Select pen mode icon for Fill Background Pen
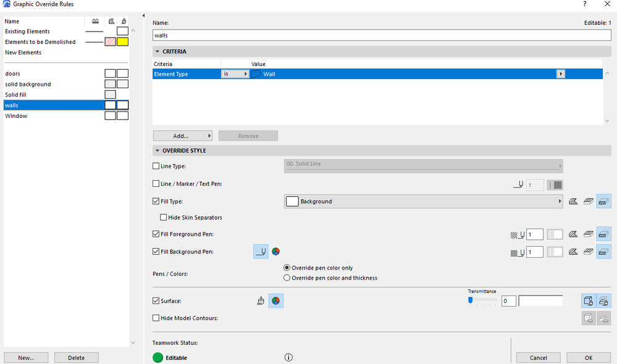Image resolution: width=617 pixels, height=364 pixels. click(261, 252)
